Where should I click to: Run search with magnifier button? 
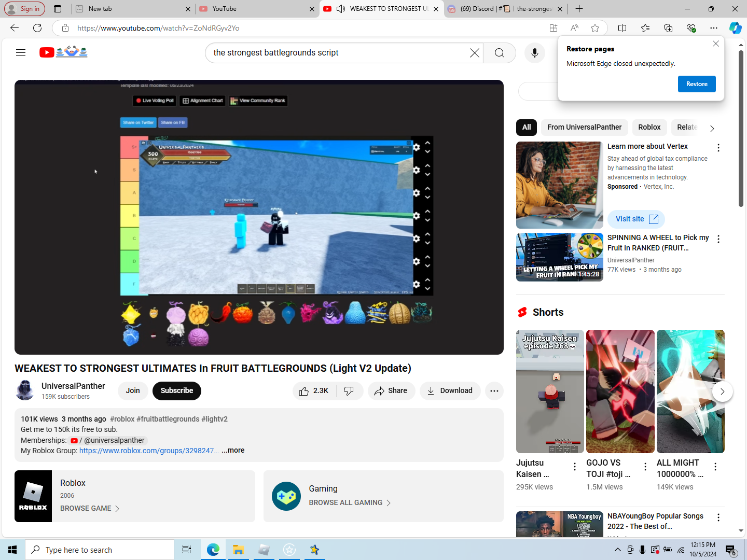coord(499,53)
